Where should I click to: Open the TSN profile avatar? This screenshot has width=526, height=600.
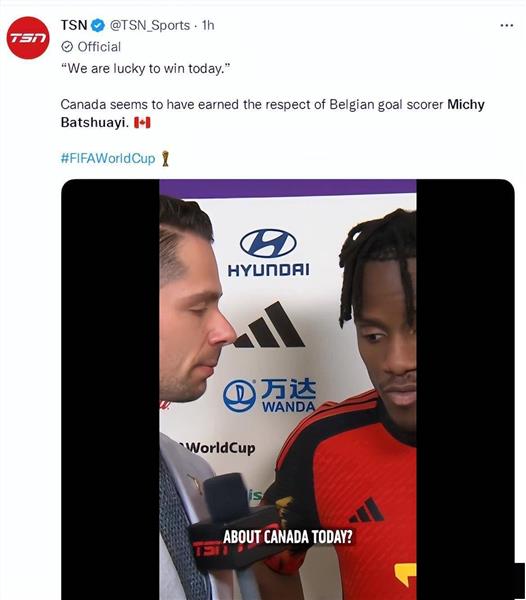tap(28, 38)
